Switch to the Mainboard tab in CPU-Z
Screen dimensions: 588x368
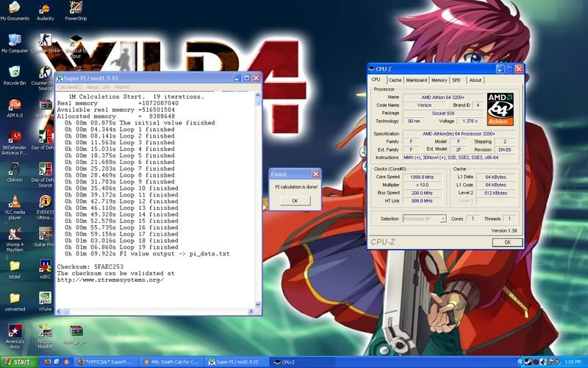417,80
